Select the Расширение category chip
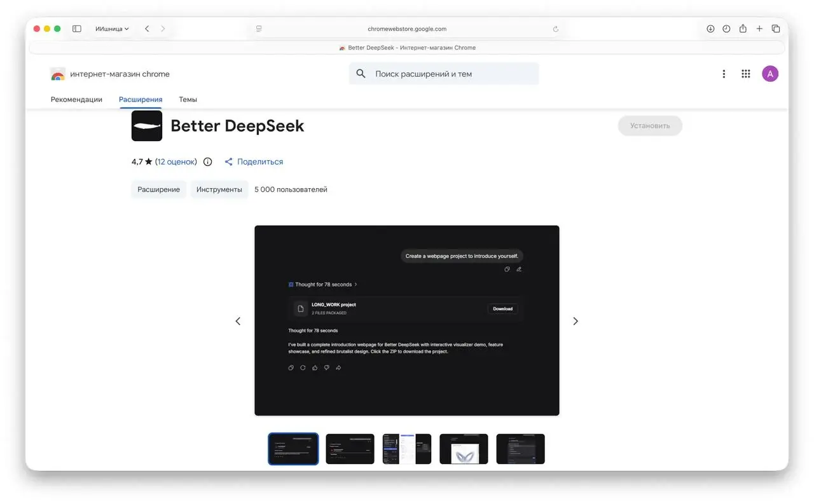 (x=159, y=189)
